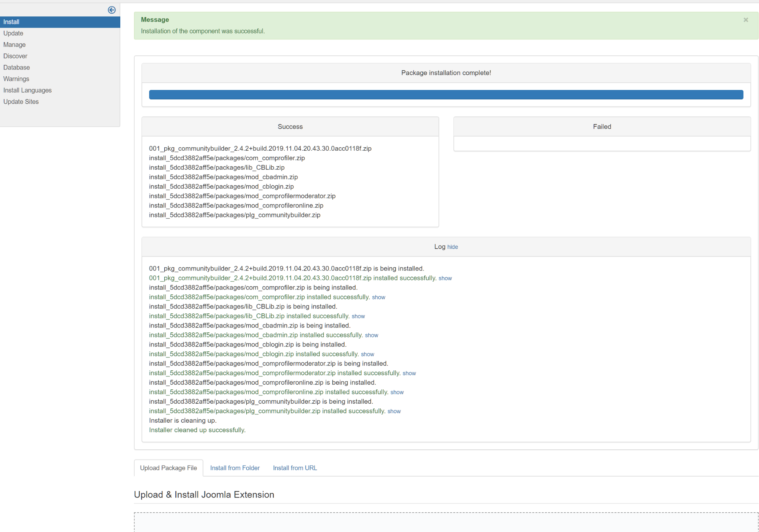
Task: Show details for pkg_communitybuilder installed successfully
Action: (445, 279)
